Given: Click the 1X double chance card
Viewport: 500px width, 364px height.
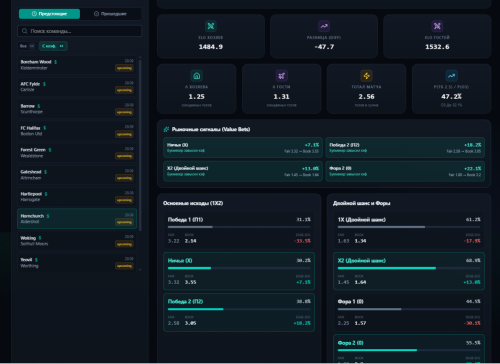Looking at the screenshot, I should click(x=409, y=230).
